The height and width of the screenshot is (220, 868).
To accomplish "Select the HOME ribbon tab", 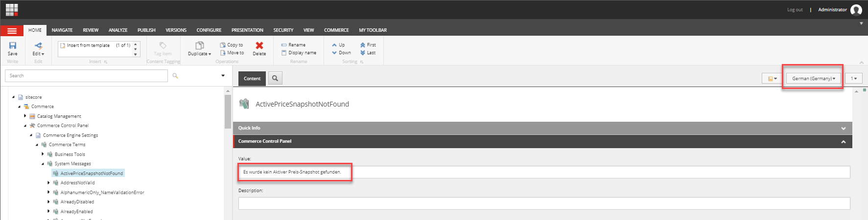I will (x=35, y=30).
